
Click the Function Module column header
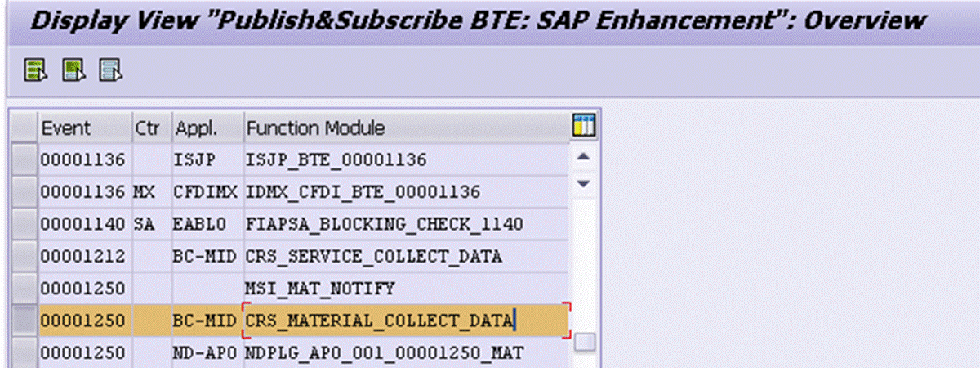[408, 128]
